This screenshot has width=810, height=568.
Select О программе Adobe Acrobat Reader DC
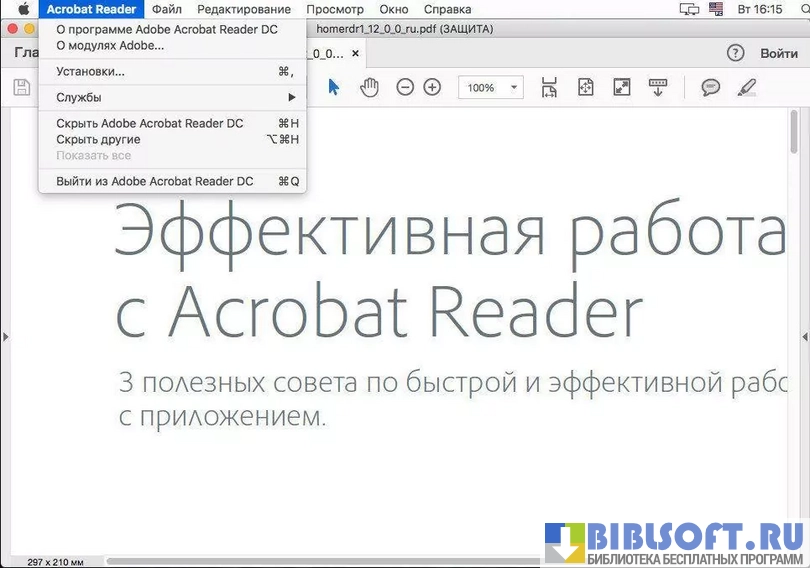pos(167,30)
